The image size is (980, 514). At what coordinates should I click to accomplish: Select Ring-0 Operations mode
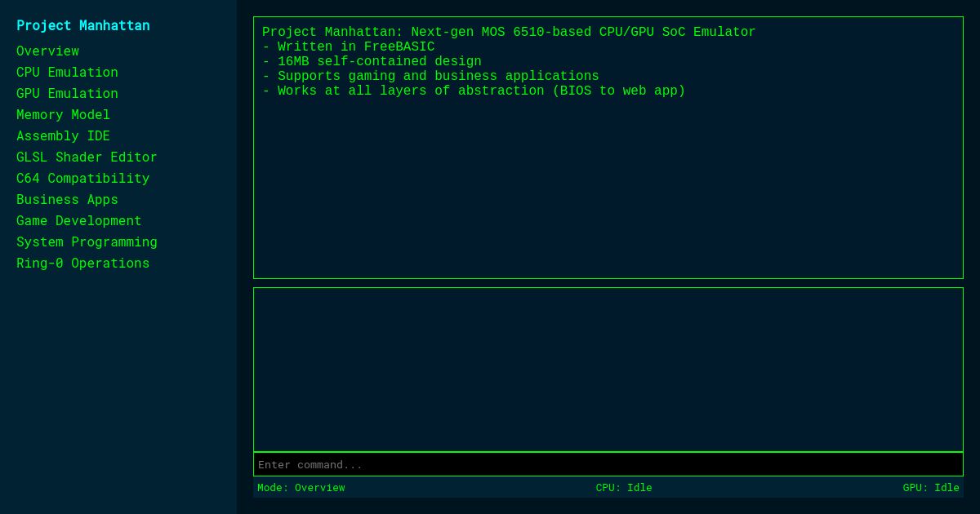tap(82, 263)
